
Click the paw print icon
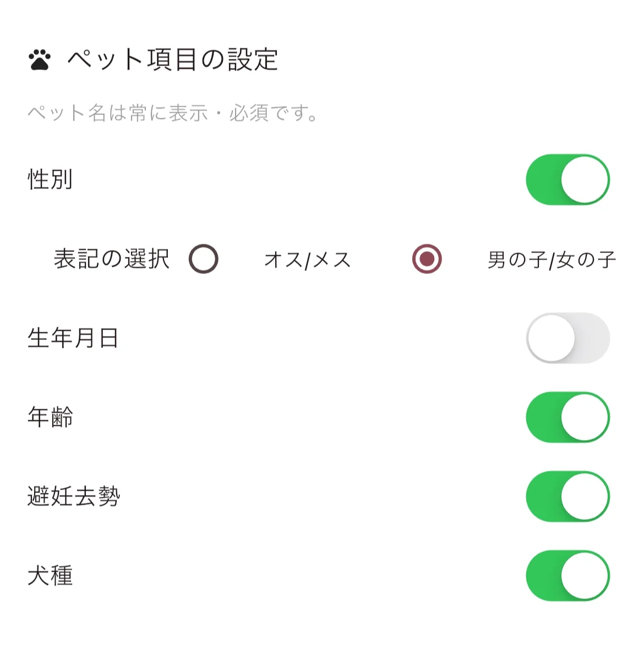40,60
